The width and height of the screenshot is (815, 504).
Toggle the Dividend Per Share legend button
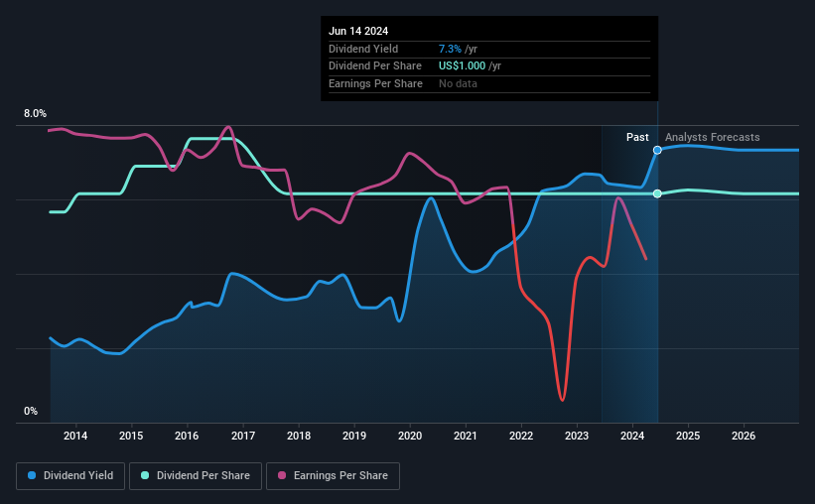196,475
